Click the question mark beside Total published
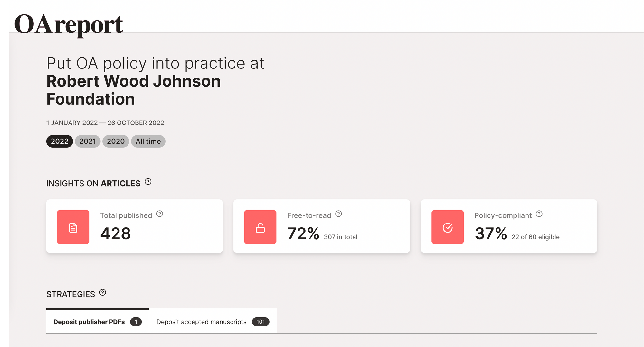644x347 pixels. (160, 214)
